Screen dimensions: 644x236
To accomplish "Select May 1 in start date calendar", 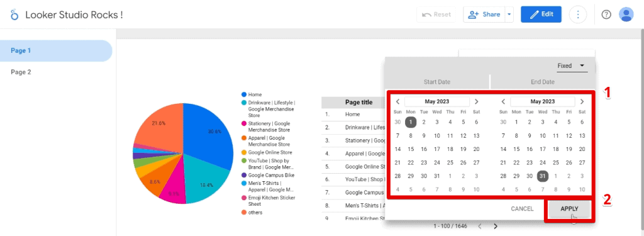I will (x=411, y=122).
